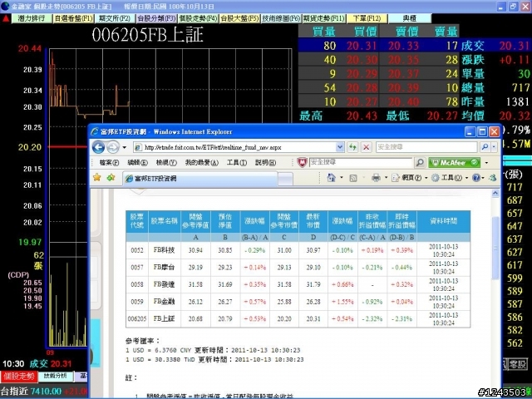Click the 零股 button at right
Screen dimensions: 532x399
point(517,365)
